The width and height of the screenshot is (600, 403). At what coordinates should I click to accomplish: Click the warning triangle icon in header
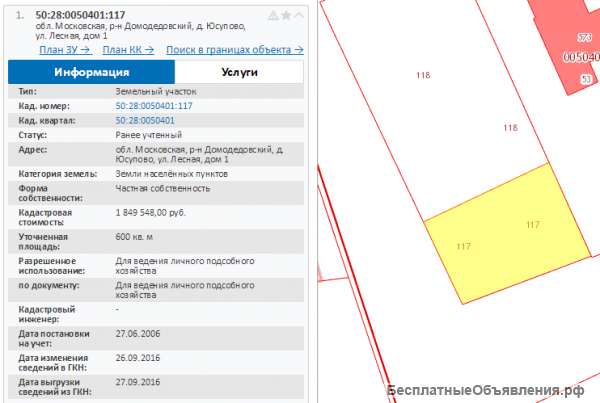point(273,16)
